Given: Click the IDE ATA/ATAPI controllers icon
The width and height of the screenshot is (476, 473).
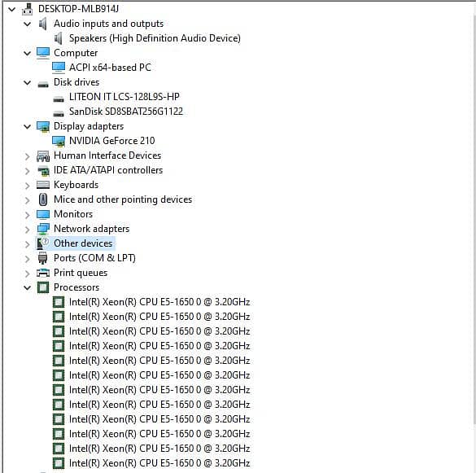Looking at the screenshot, I should click(43, 171).
